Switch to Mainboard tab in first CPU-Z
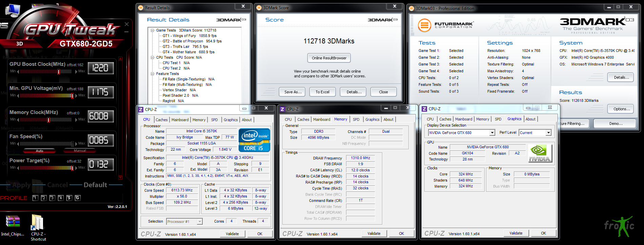This screenshot has height=245, width=644. [180, 120]
